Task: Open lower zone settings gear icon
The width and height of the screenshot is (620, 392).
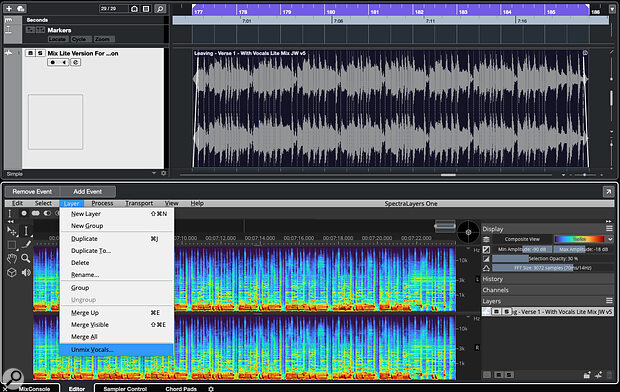Action: coord(211,389)
